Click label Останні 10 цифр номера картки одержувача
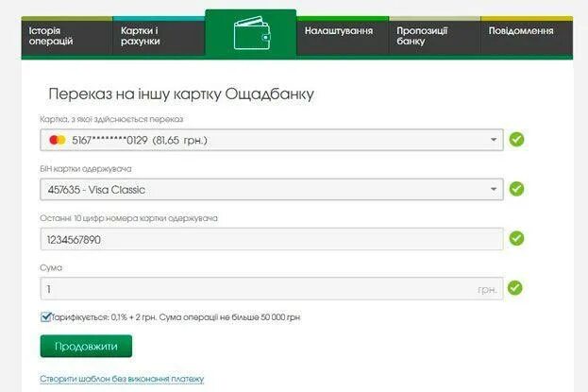The height and width of the screenshot is (392, 588). pyautogui.click(x=128, y=218)
